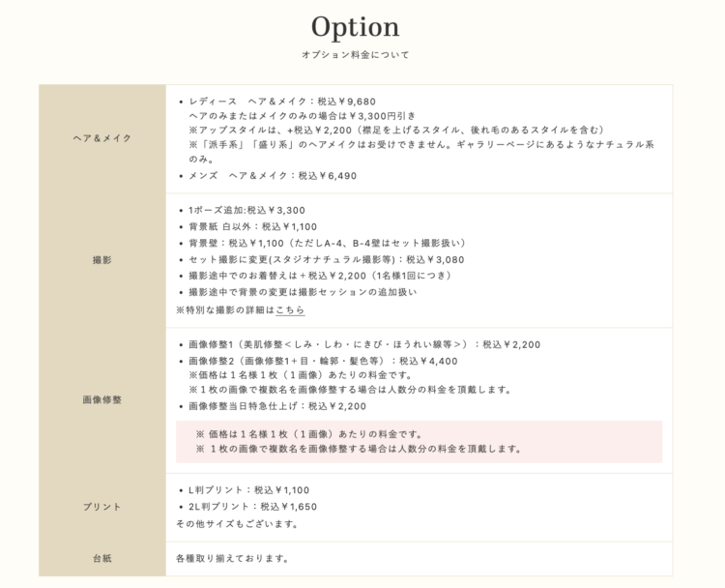Click the プリント row header
Screen dimensions: 725x588
pos(102,507)
